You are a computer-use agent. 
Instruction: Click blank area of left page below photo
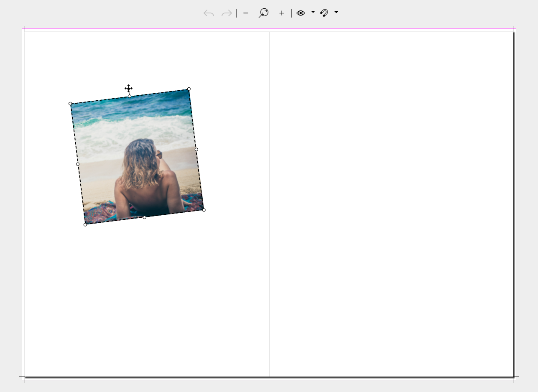pyautogui.click(x=146, y=301)
